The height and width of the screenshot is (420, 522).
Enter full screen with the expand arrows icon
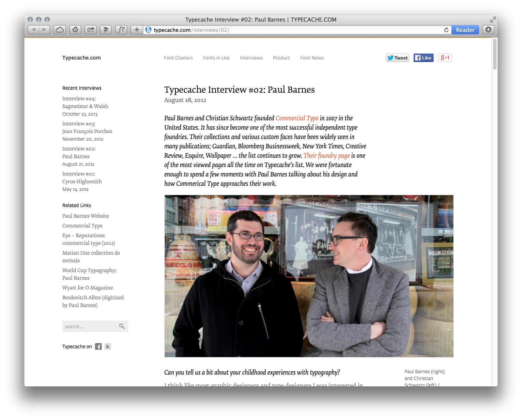coord(493,20)
